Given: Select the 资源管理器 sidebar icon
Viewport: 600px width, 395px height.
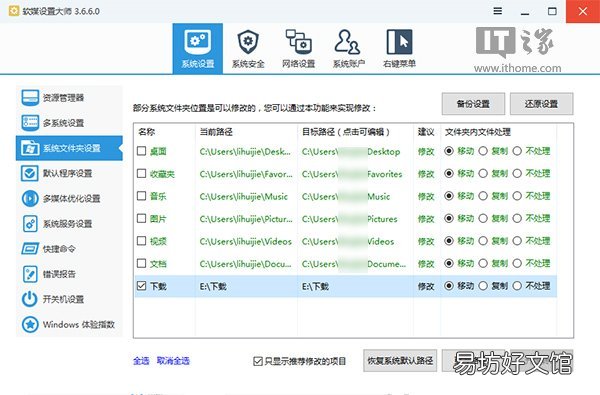Looking at the screenshot, I should point(30,98).
